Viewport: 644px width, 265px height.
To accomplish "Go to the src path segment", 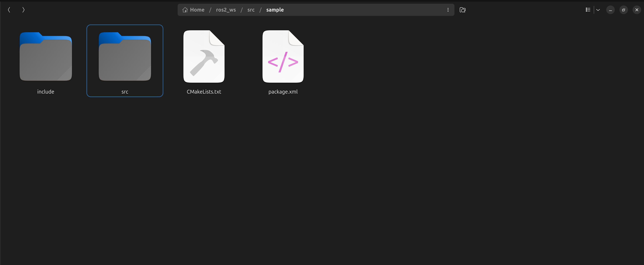I will 251,10.
